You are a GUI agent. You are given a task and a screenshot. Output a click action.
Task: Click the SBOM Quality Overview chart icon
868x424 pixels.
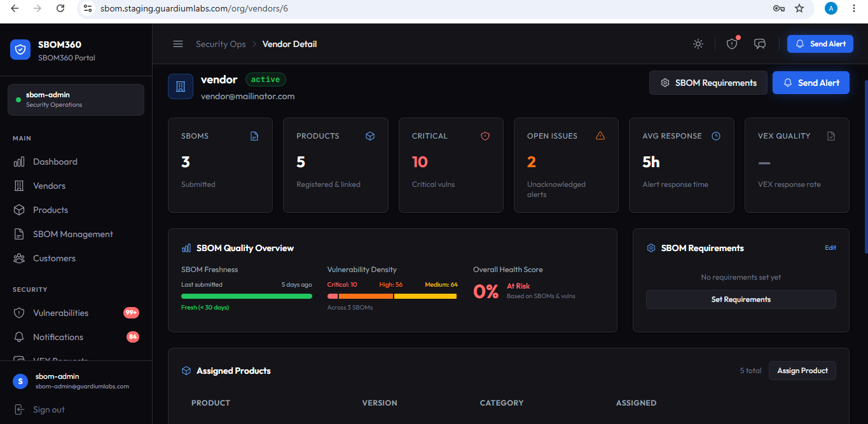[x=186, y=248]
